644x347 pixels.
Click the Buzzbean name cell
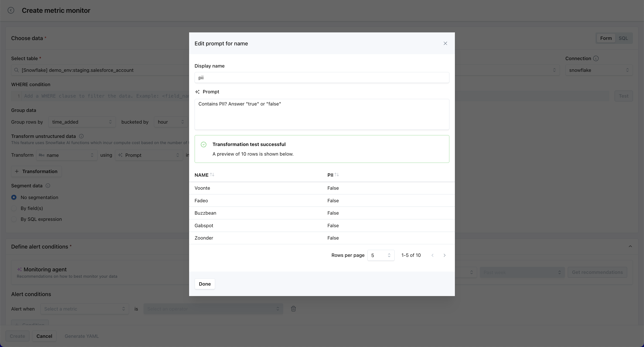tap(205, 213)
